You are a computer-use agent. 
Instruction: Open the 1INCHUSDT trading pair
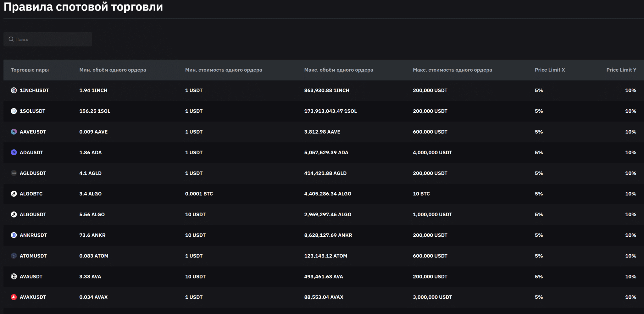(34, 91)
